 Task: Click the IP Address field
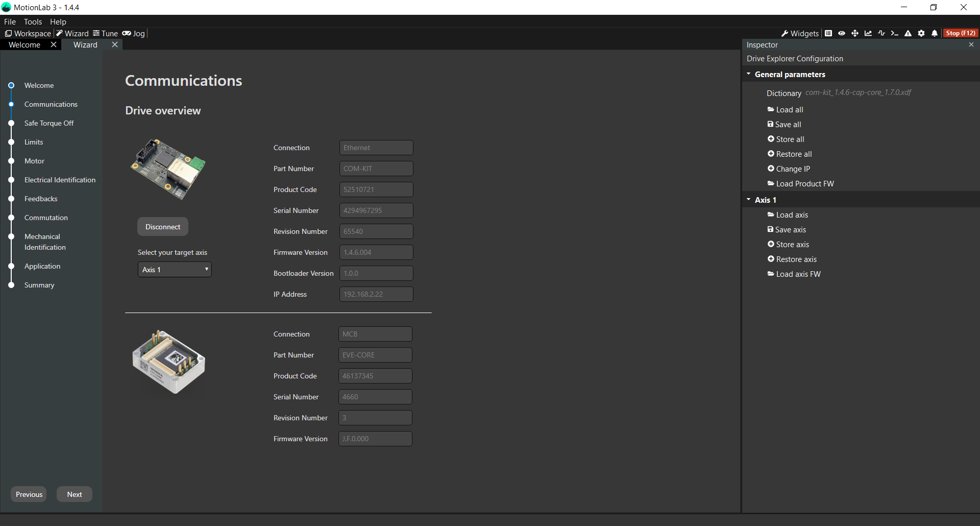click(376, 294)
